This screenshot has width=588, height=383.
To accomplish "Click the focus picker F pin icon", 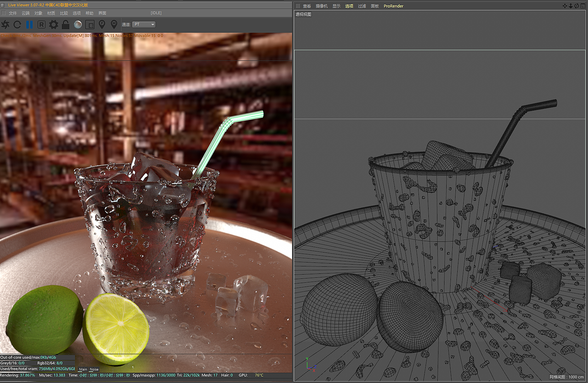I will (102, 24).
